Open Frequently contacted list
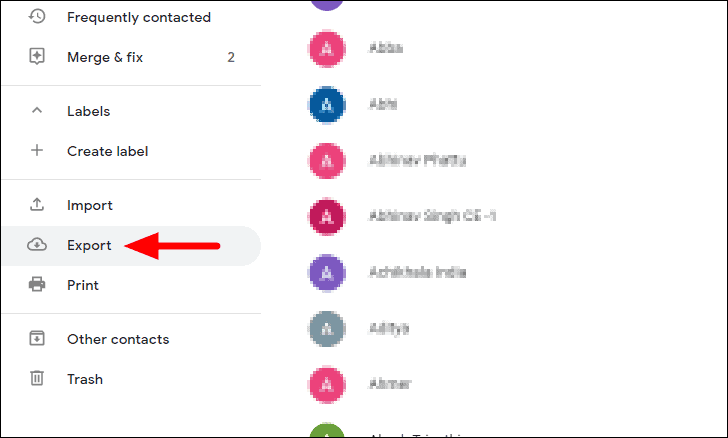The width and height of the screenshot is (728, 438). coord(139,17)
